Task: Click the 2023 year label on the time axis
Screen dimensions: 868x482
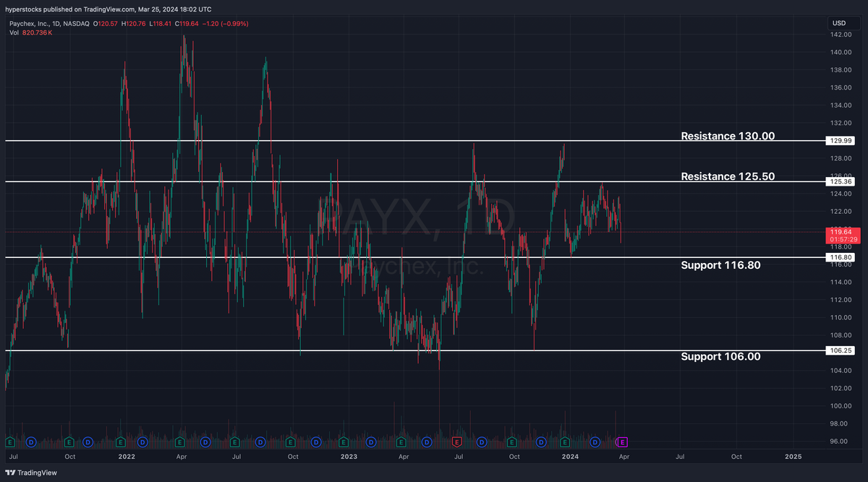Action: [348, 457]
